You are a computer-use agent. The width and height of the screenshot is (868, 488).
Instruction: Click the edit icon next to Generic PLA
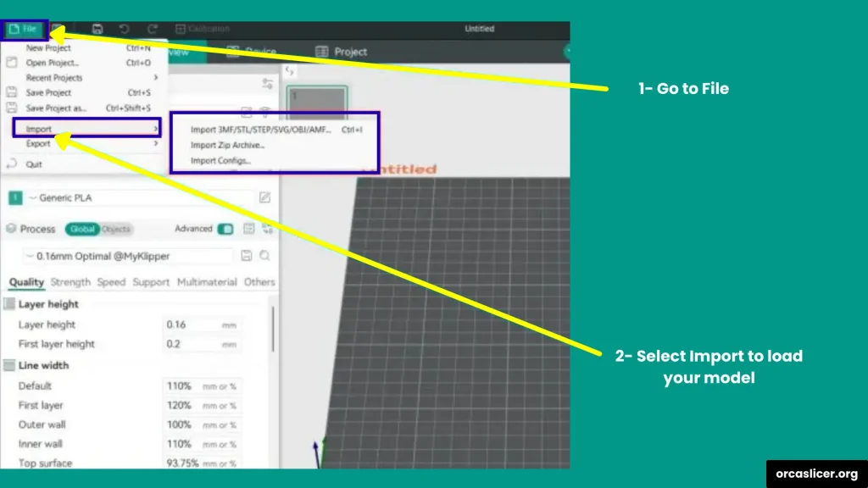point(264,197)
